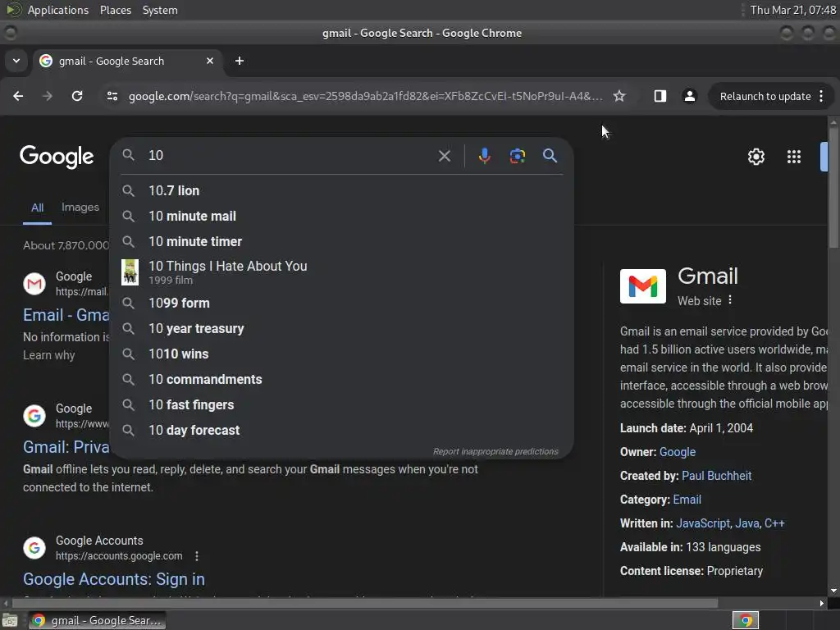Choose suggestion 10 Things I Hate About You
This screenshot has height=630, width=840.
coord(342,272)
